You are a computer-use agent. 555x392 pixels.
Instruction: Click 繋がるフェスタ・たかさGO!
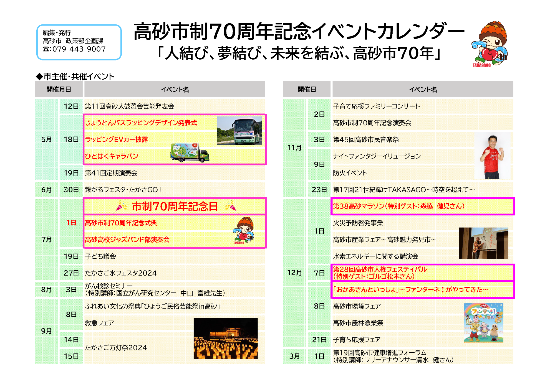[x=124, y=190]
